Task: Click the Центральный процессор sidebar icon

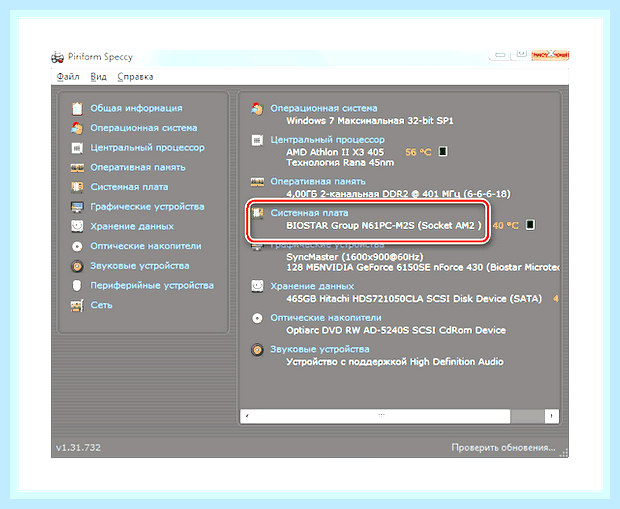Action: point(77,148)
